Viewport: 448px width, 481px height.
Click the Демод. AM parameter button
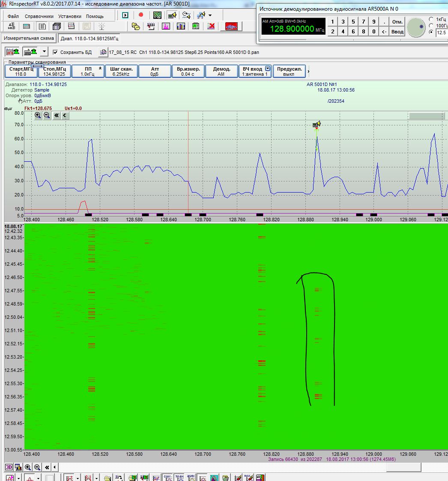(x=221, y=71)
